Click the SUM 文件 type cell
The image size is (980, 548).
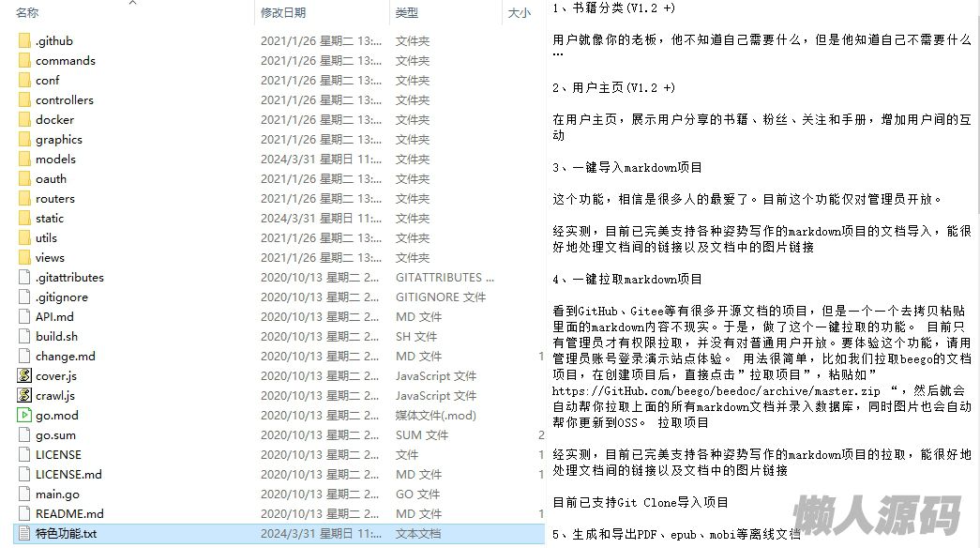pyautogui.click(x=422, y=434)
